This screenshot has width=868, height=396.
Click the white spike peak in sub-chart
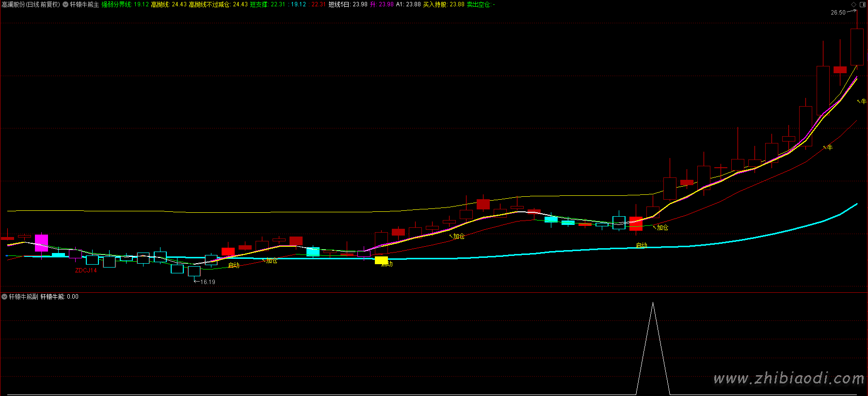[653, 303]
